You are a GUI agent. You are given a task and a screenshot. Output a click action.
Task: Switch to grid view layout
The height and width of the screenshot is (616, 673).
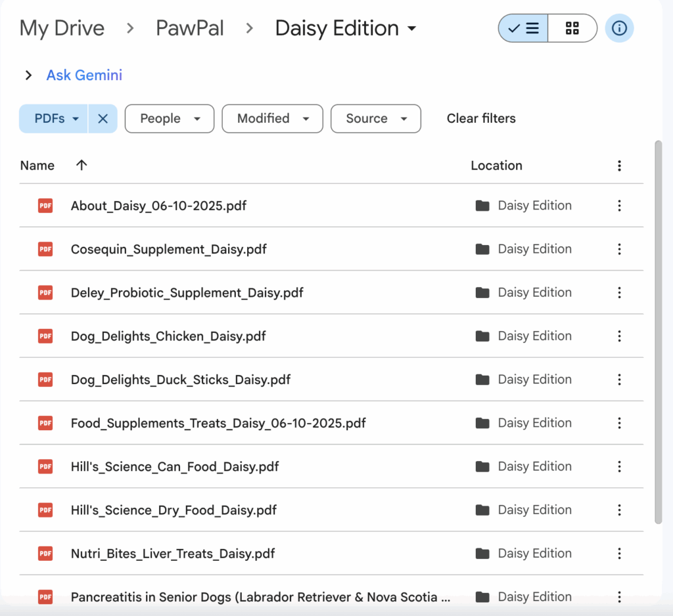pyautogui.click(x=571, y=28)
